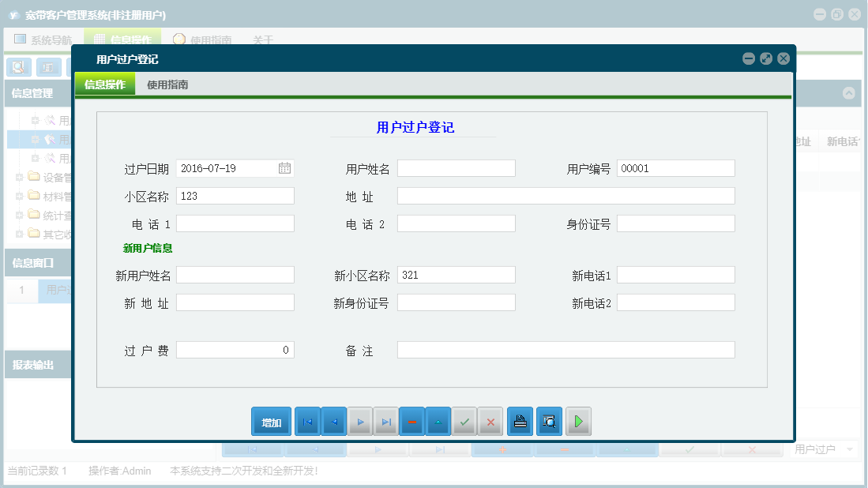
Task: Open the 用户过户 dropdown at bottom right
Action: pyautogui.click(x=822, y=448)
